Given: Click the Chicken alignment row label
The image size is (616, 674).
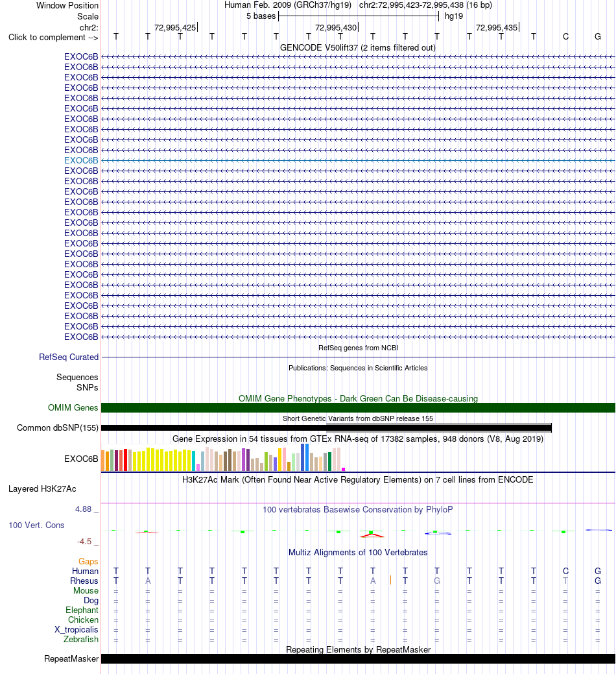Looking at the screenshot, I should click(x=84, y=620).
